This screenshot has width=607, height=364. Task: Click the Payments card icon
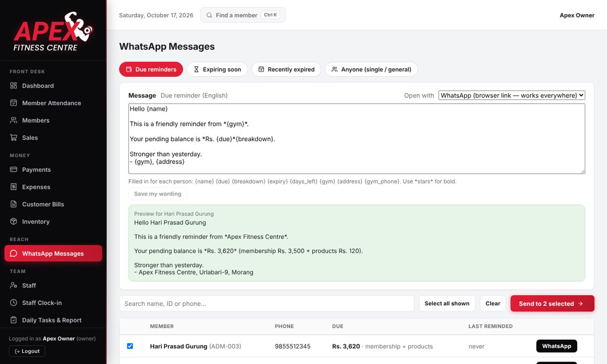tap(14, 170)
